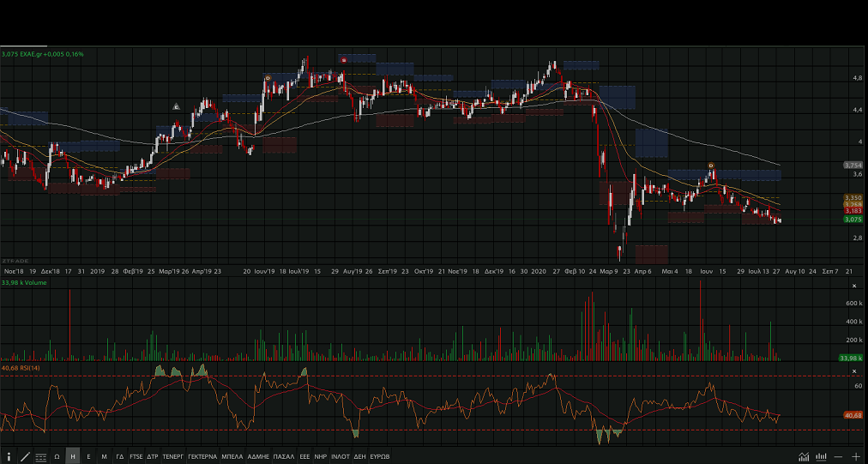868x464 pixels.
Task: Open the list view icon in toolbar
Action: click(40, 456)
